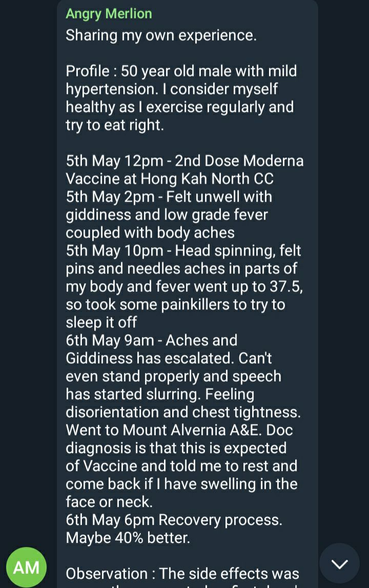The width and height of the screenshot is (369, 588).
Task: Tap the 'Sharing my own experience.' line
Action: coord(161,35)
